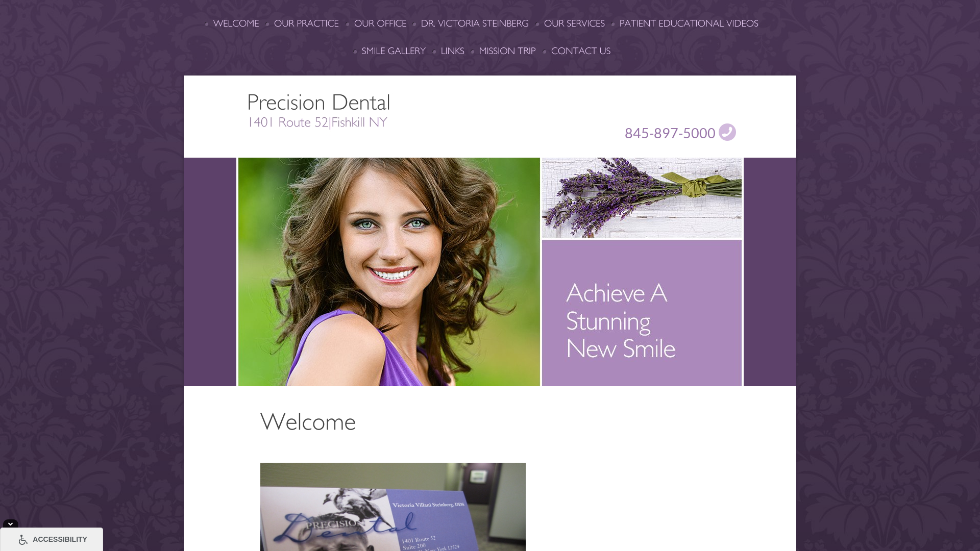Click the Precision Dental logo title
Viewport: 980px width, 551px height.
click(318, 103)
